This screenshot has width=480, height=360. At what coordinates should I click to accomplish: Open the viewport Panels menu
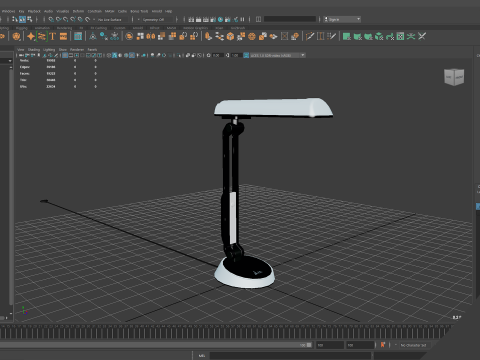point(92,49)
